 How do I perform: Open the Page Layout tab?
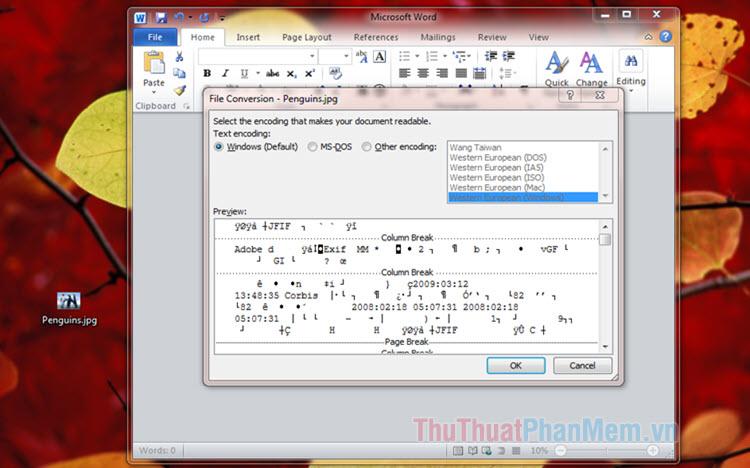[x=306, y=37]
